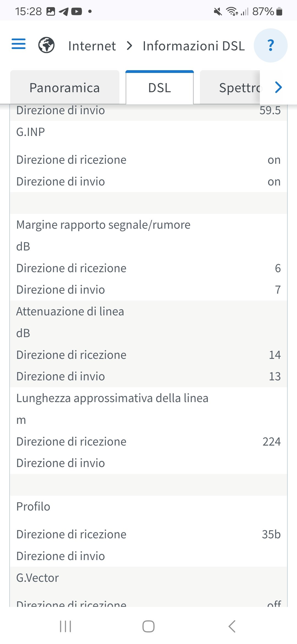297x644 pixels.
Task: Go to the Internet breadcrumb link
Action: point(92,46)
